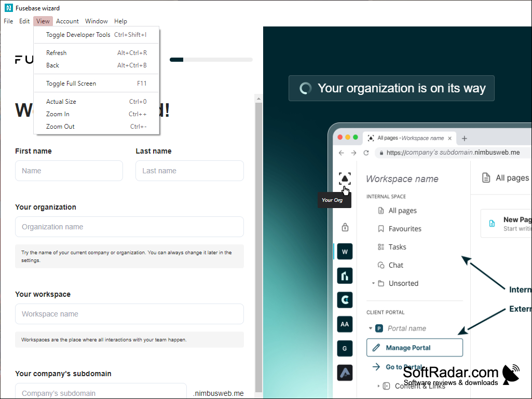Close the open View menu
The image size is (532, 399).
click(43, 21)
